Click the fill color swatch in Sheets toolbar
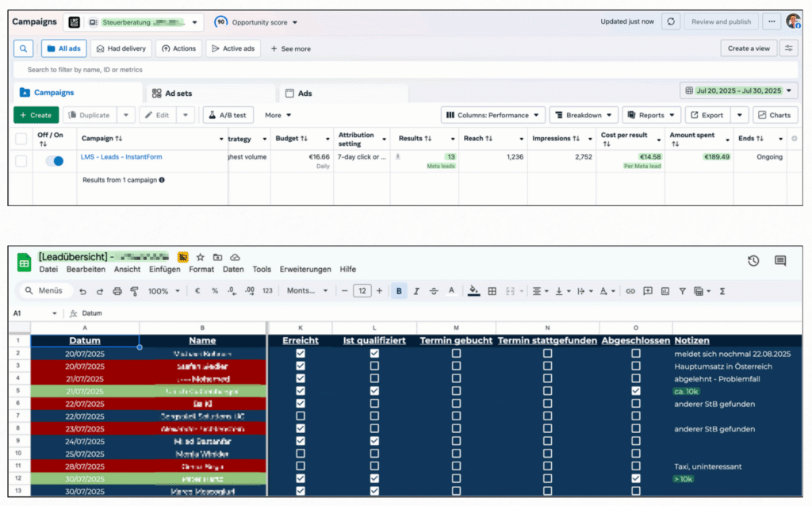This screenshot has width=812, height=506. coord(474,291)
